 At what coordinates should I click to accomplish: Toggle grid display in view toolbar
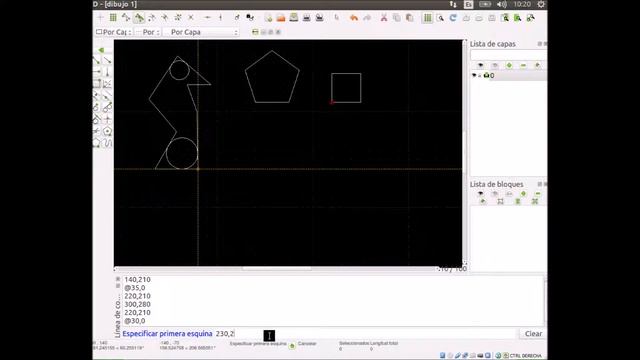click(427, 18)
